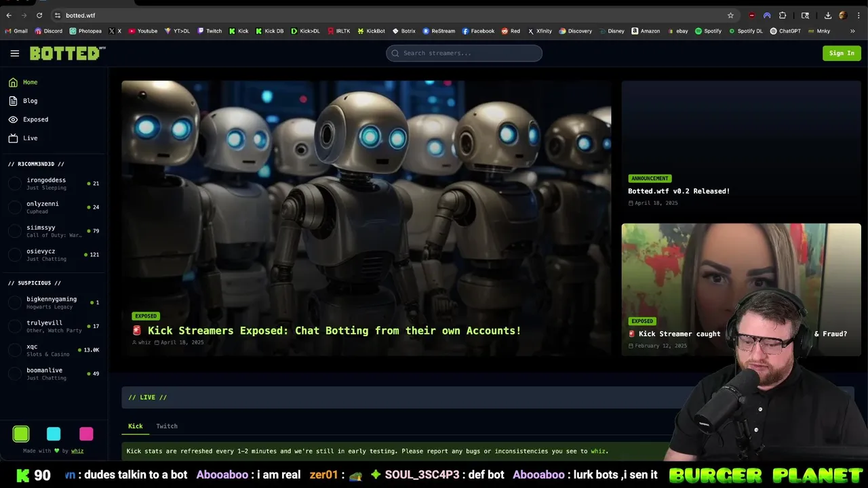Open the KickBot bookmark

(371, 31)
